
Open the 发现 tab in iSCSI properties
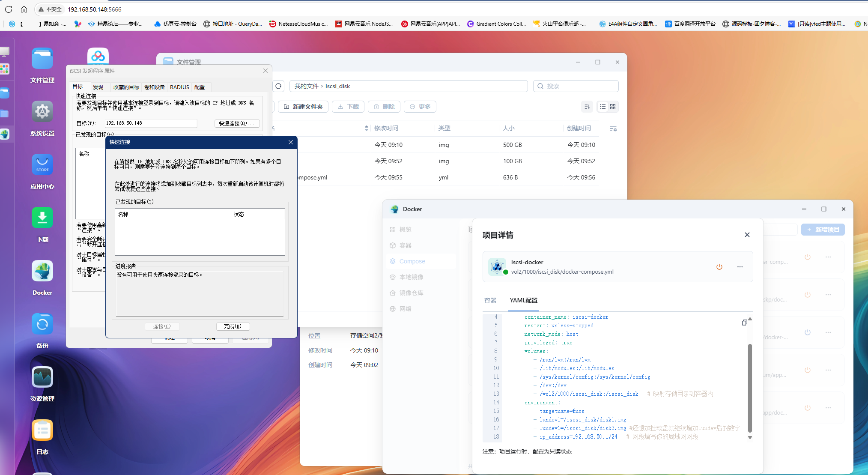(98, 87)
